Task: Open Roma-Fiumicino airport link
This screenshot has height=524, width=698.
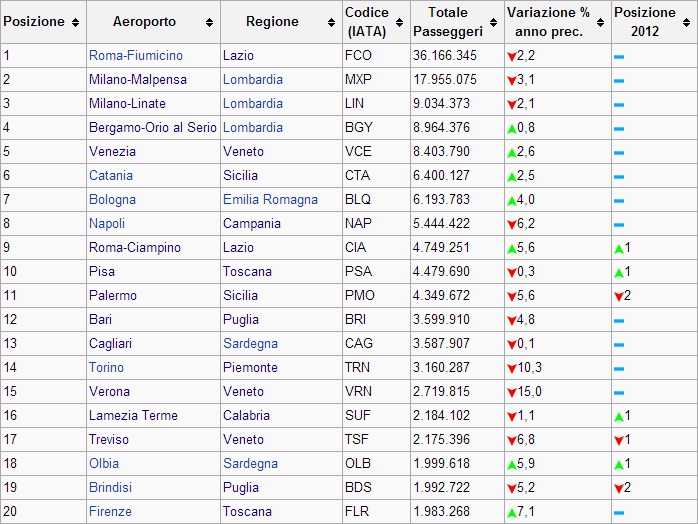Action: (135, 55)
